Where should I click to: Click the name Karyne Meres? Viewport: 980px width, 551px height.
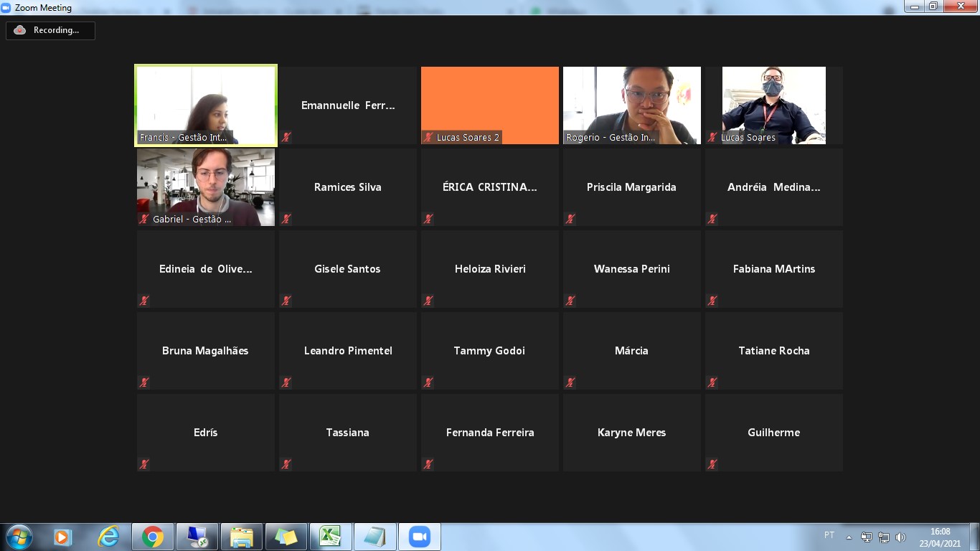pos(632,433)
